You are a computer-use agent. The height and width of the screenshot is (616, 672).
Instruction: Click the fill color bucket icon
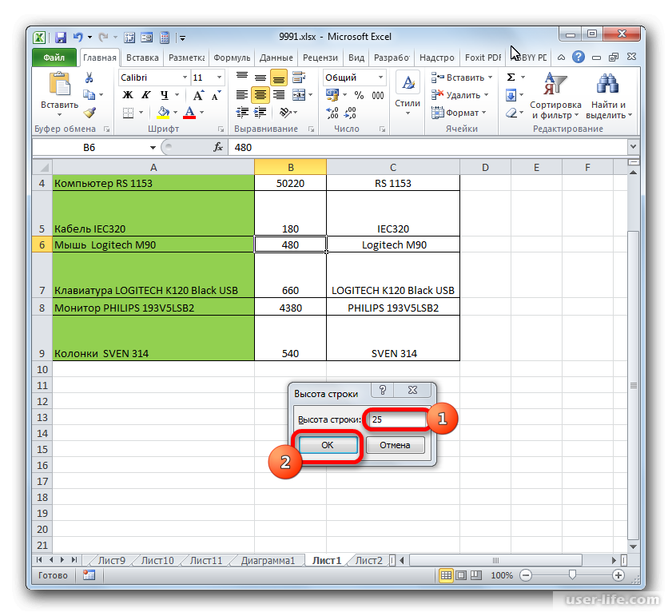[163, 113]
